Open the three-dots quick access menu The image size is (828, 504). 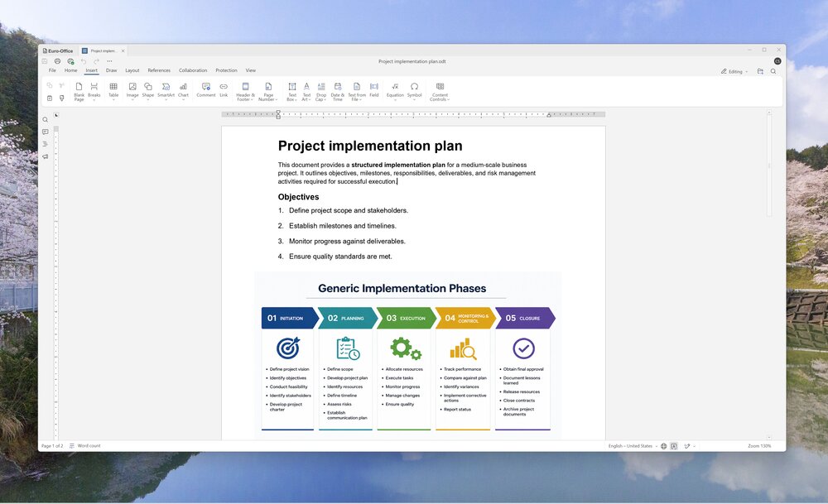(109, 61)
